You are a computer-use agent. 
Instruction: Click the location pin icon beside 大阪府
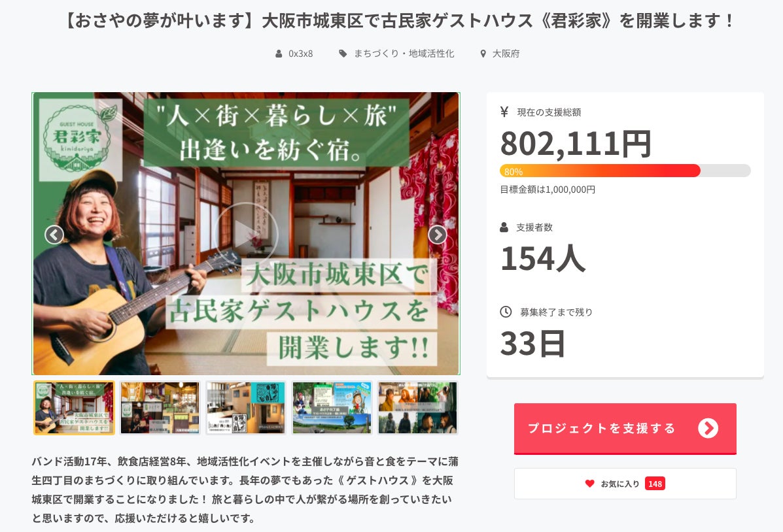coord(483,54)
